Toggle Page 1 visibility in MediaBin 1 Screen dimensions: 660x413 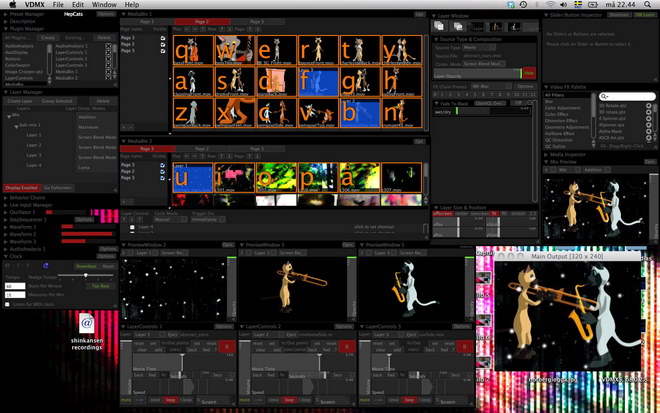tap(163, 38)
